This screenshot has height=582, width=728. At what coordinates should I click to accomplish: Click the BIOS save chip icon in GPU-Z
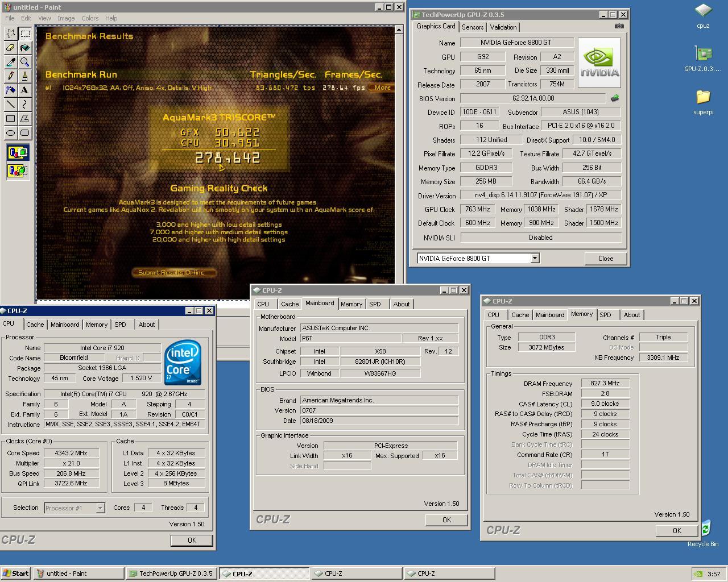point(615,98)
